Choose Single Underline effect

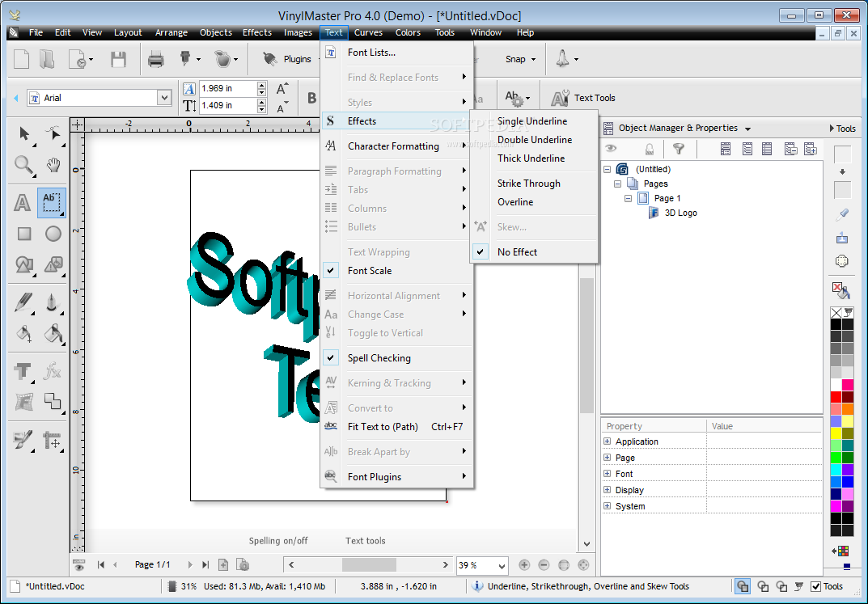(534, 121)
